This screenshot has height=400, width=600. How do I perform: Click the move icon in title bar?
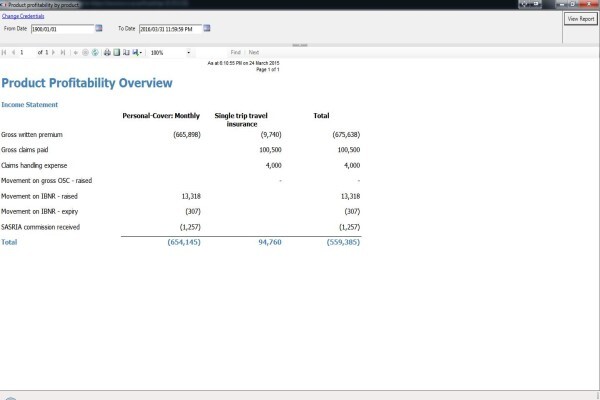[x=523, y=4]
